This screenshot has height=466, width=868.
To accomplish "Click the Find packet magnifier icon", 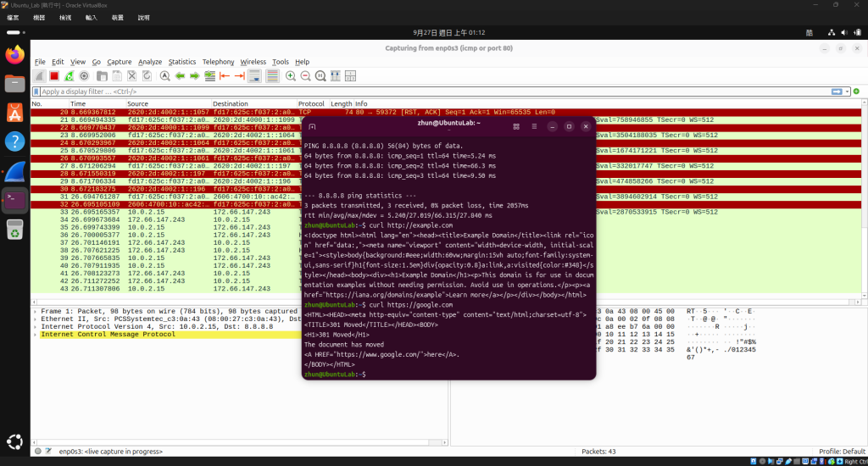I will [165, 76].
